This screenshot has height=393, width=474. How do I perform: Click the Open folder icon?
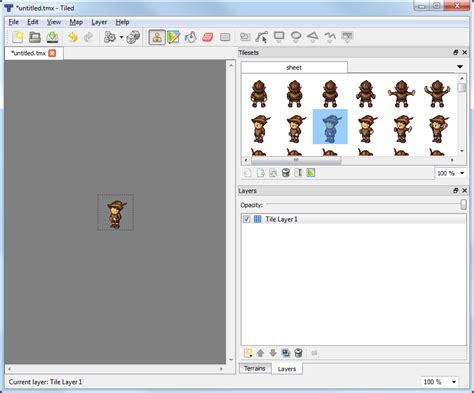coord(35,37)
